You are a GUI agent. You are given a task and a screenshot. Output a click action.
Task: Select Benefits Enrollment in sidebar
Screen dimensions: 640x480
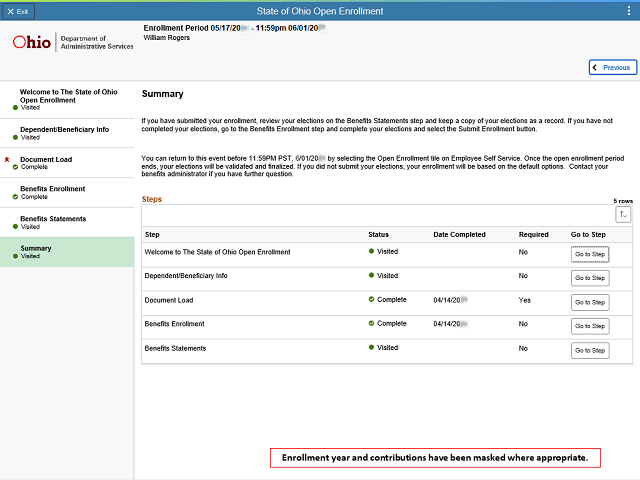(x=67, y=193)
